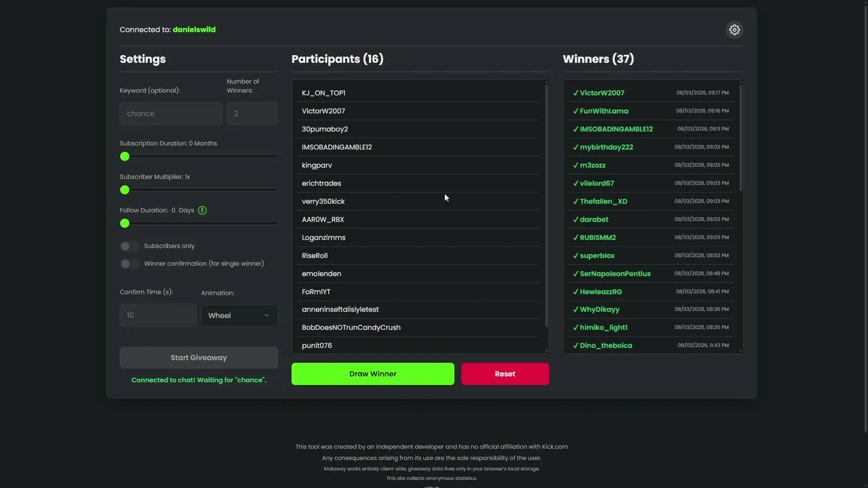
Task: Click the Follow Duration info icon
Action: coord(202,210)
